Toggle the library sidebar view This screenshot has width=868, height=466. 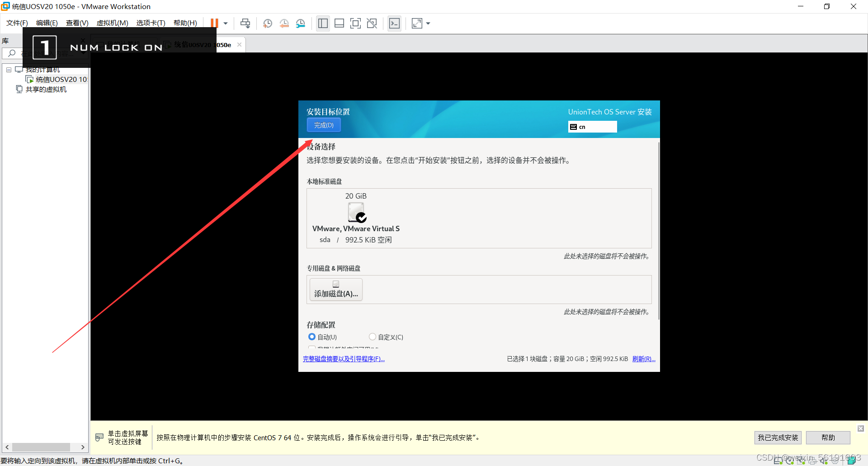click(x=323, y=23)
